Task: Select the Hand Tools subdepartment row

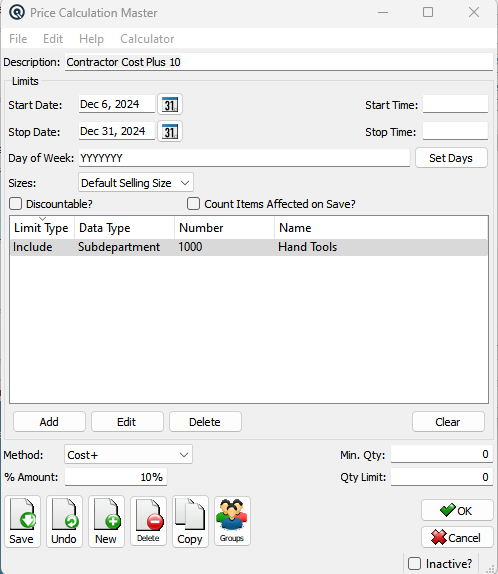Action: coord(249,247)
